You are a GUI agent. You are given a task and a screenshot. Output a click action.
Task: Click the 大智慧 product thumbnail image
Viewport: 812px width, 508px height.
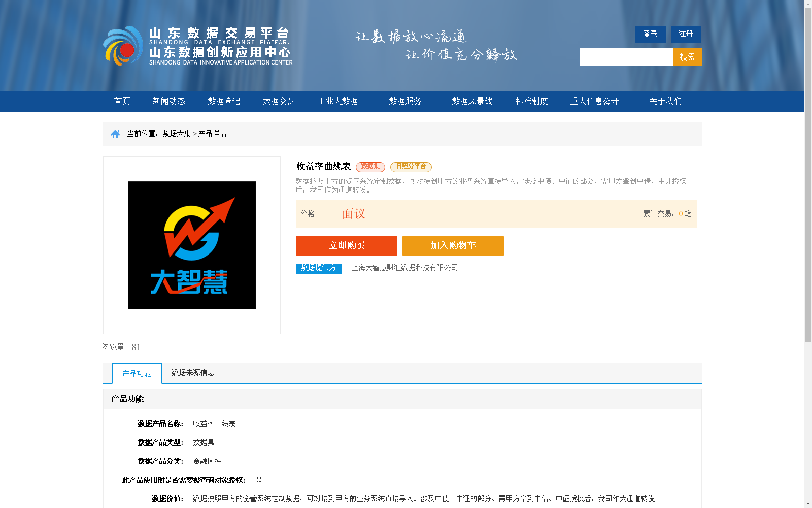pyautogui.click(x=192, y=245)
